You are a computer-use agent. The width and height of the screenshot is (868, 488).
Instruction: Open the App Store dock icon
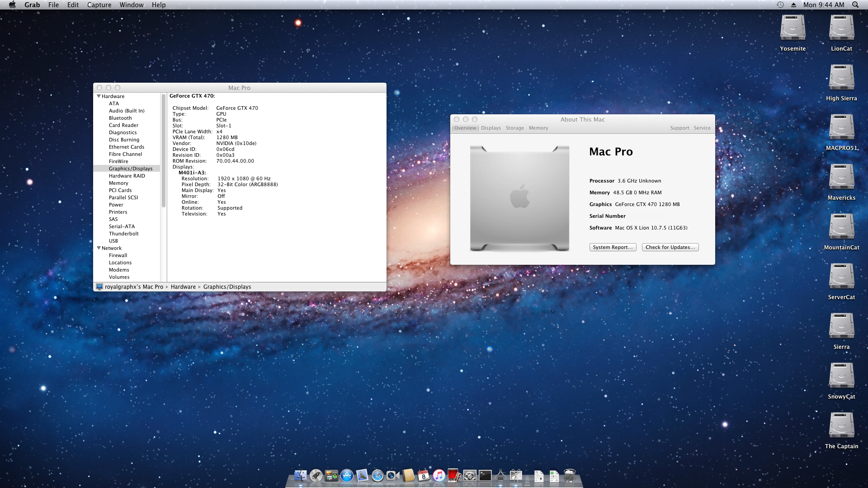tap(347, 475)
